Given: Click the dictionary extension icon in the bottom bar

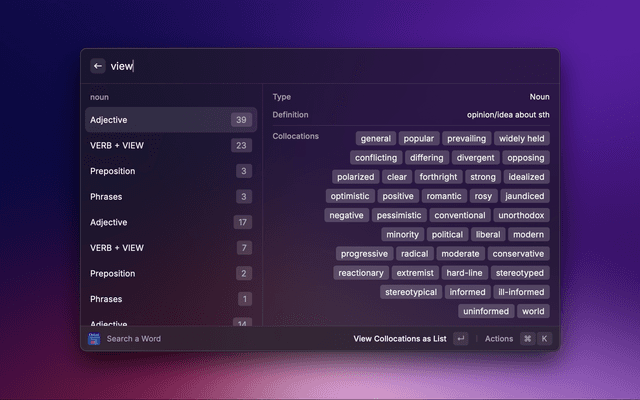Looking at the screenshot, I should 94,339.
